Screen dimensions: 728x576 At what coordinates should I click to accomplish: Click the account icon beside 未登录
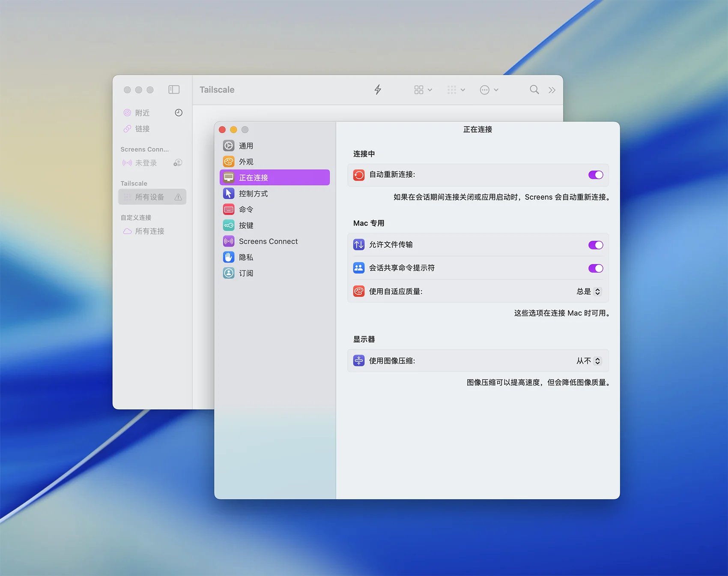pos(178,163)
